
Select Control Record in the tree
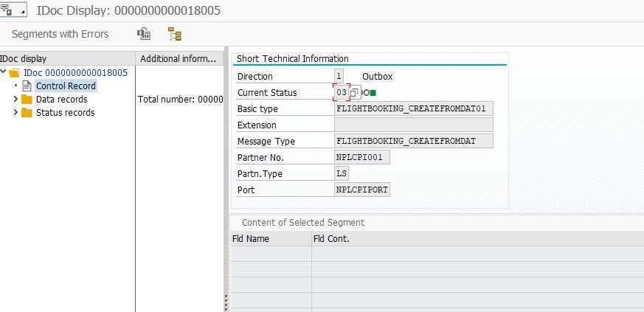[x=66, y=86]
